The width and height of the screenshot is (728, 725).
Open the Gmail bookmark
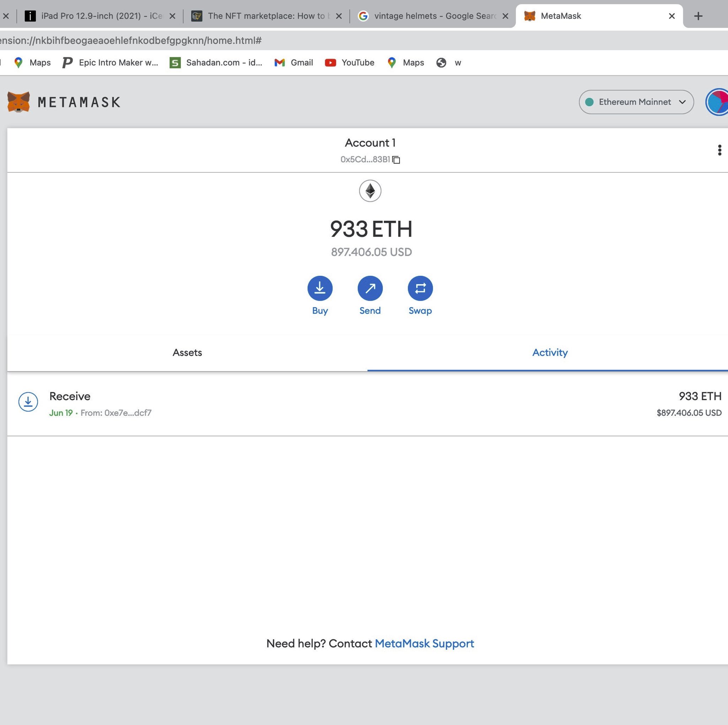pyautogui.click(x=294, y=63)
